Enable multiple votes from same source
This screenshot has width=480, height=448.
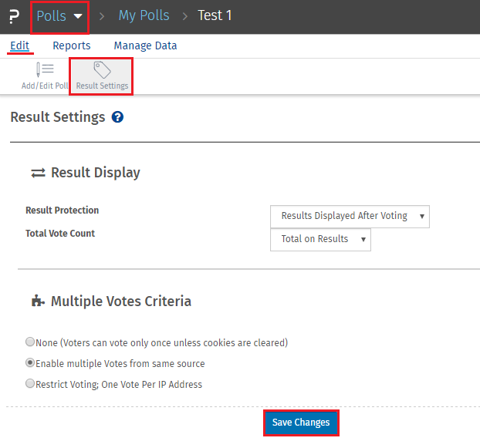[30, 363]
